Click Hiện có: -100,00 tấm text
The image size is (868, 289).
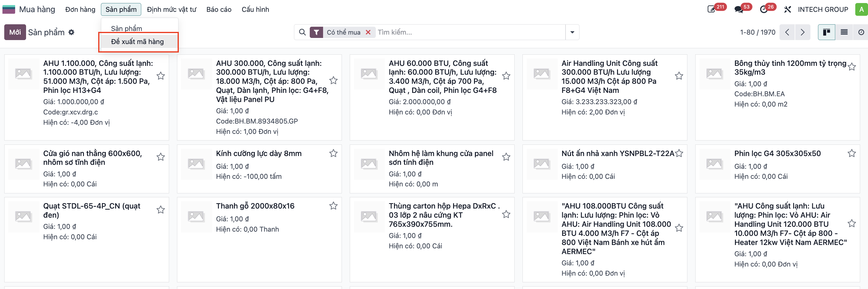(x=249, y=177)
